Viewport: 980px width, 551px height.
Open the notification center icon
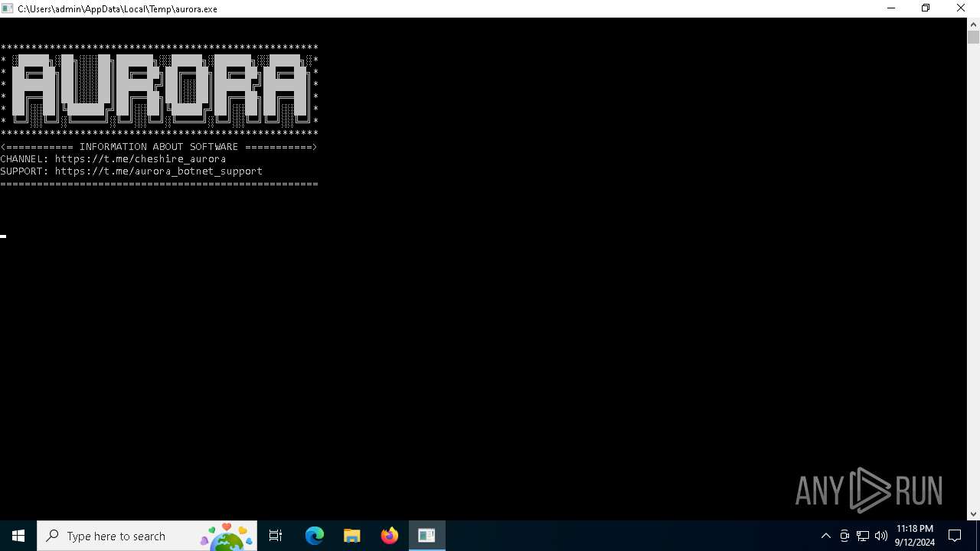955,536
